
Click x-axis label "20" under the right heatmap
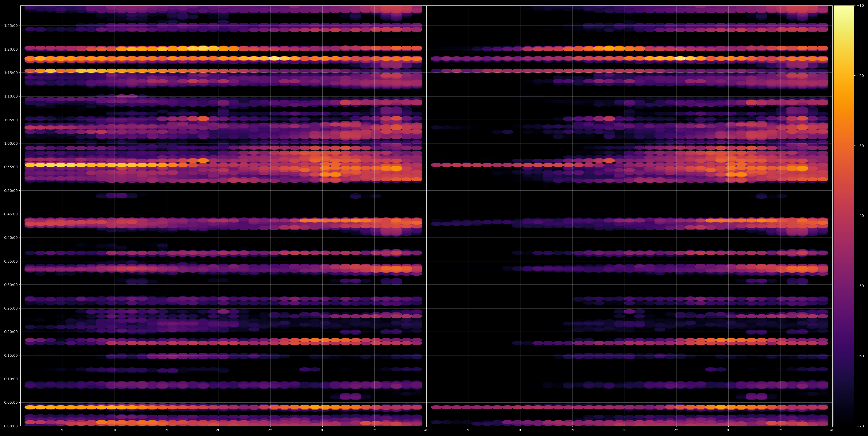tap(624, 430)
